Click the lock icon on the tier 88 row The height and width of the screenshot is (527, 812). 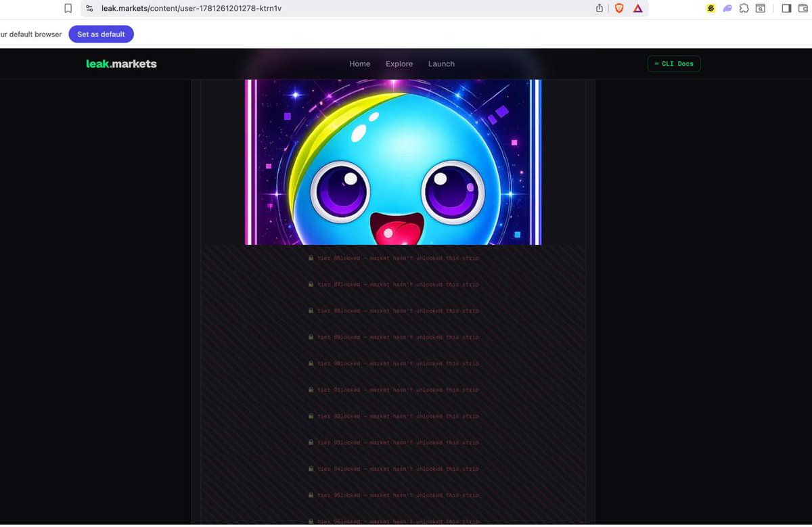[311, 311]
